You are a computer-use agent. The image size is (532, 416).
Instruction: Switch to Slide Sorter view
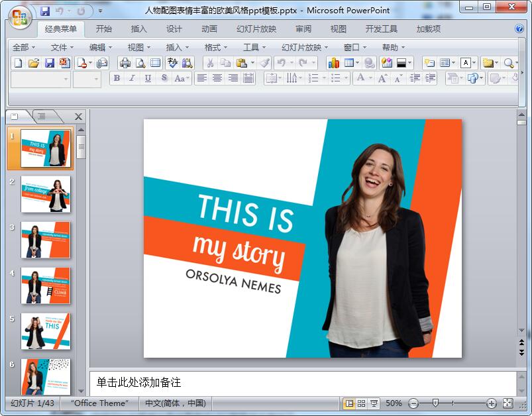click(x=361, y=403)
